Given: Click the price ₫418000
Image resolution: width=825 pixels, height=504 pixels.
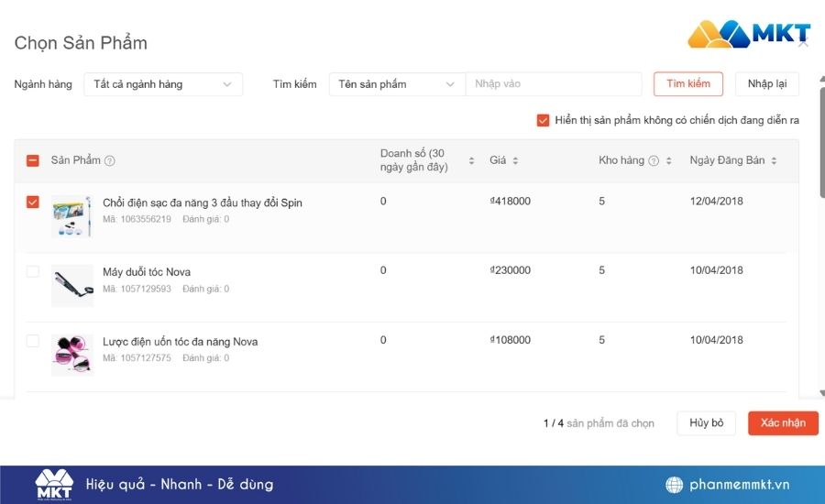Looking at the screenshot, I should [510, 201].
